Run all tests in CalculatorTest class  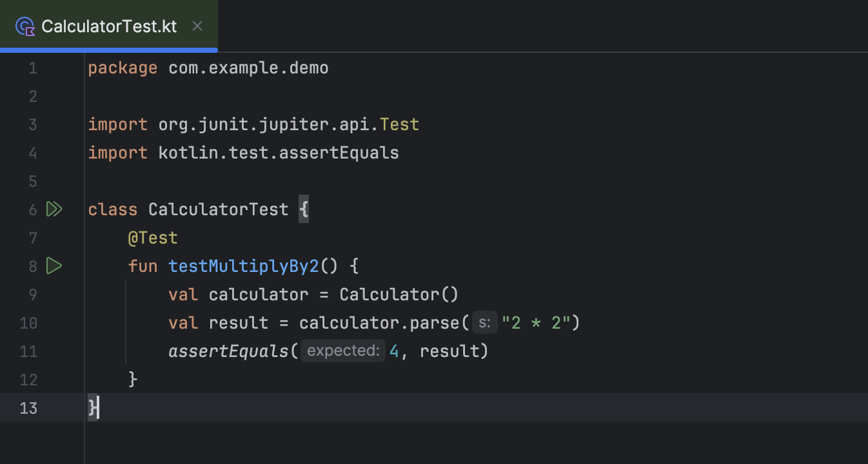pyautogui.click(x=54, y=209)
